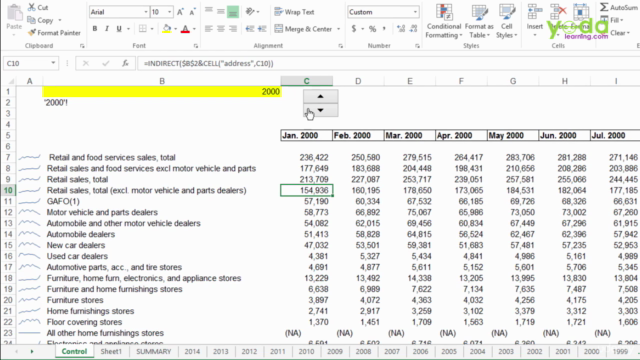The width and height of the screenshot is (640, 360).
Task: Open Format as Table gallery
Action: pos(479,21)
